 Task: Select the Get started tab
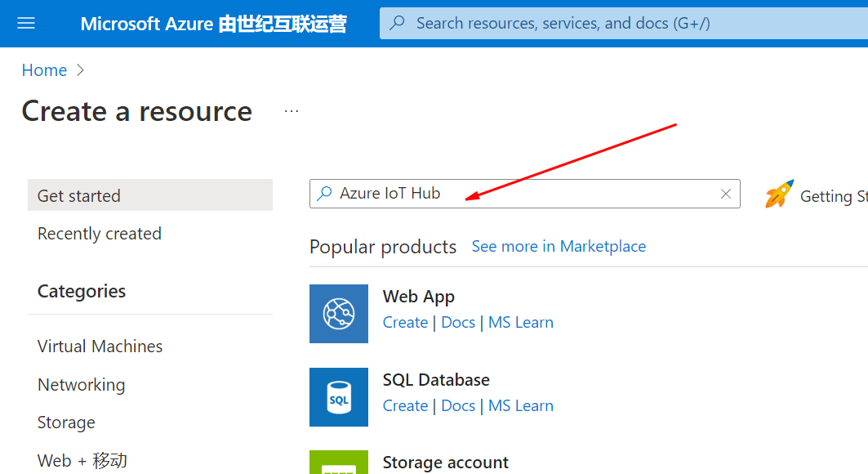(150, 195)
